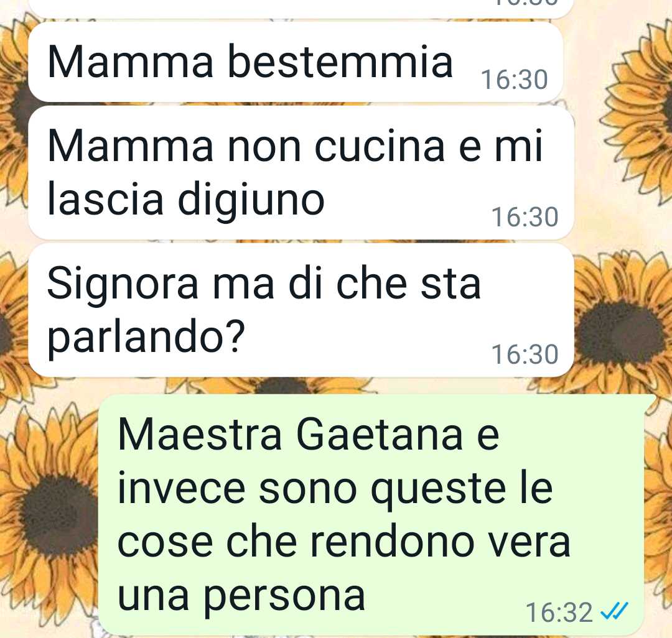Tap the 16:30 timestamp beside "Mamma bestemmia"
This screenshot has width=672, height=638.
[515, 80]
